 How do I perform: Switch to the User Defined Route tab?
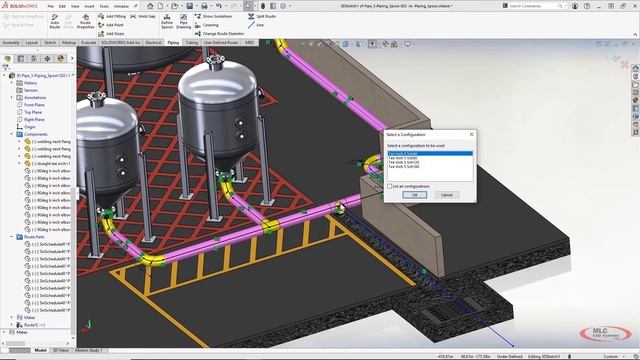[x=221, y=42]
